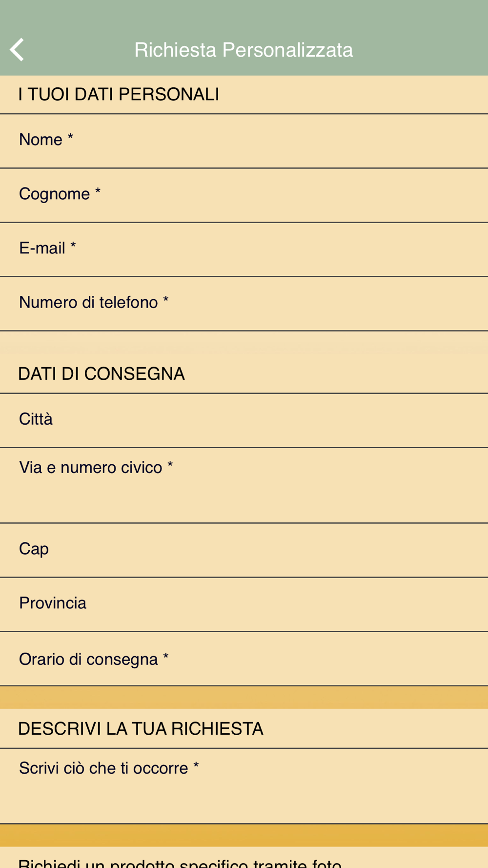Enter the E-mail field
This screenshot has width=488, height=868.
coord(244,249)
